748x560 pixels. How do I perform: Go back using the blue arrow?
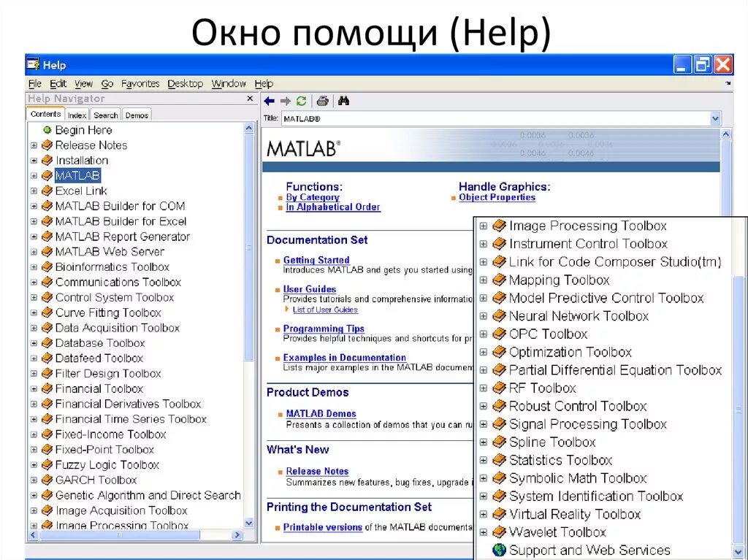[x=269, y=101]
